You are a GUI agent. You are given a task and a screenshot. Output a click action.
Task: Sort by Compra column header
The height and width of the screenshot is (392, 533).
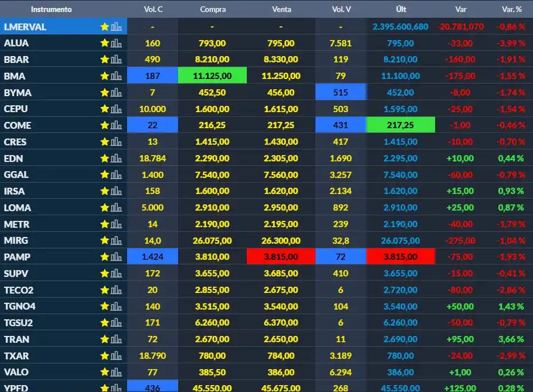pos(213,9)
